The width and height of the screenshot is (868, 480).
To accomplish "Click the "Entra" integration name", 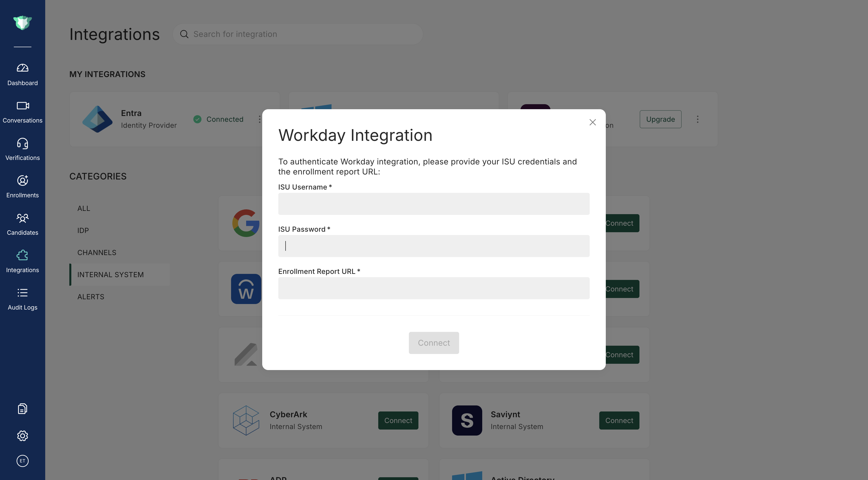I will tap(131, 113).
